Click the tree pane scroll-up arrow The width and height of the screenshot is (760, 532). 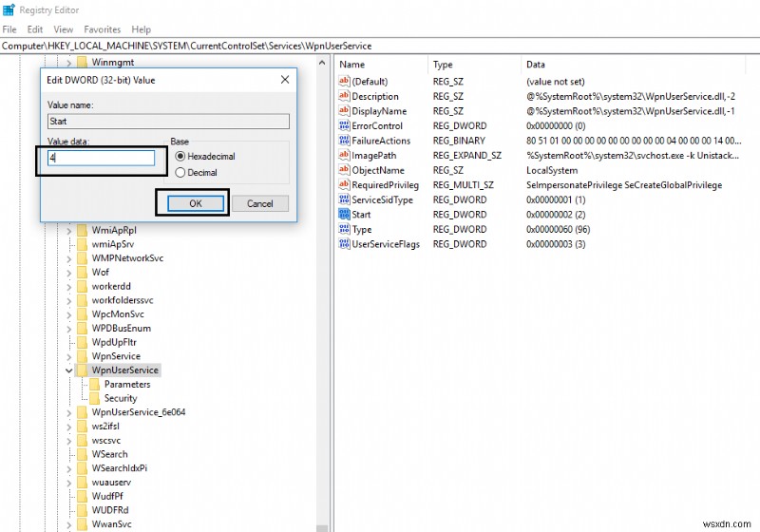(x=322, y=62)
